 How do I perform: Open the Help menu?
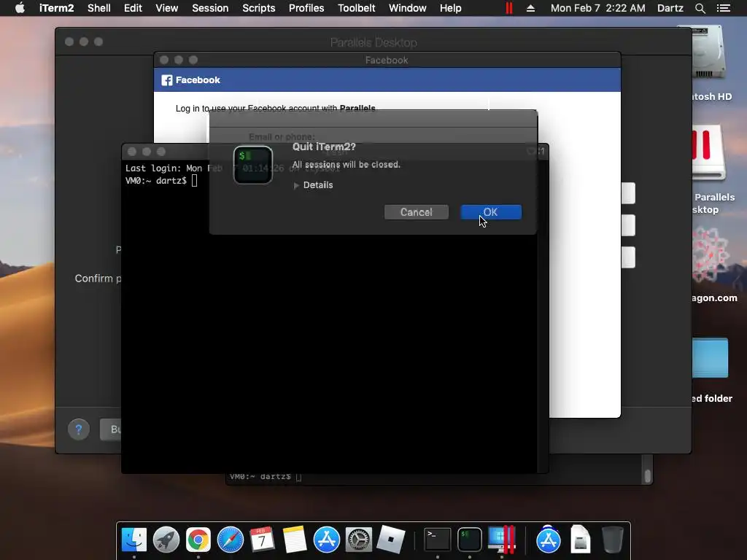450,8
